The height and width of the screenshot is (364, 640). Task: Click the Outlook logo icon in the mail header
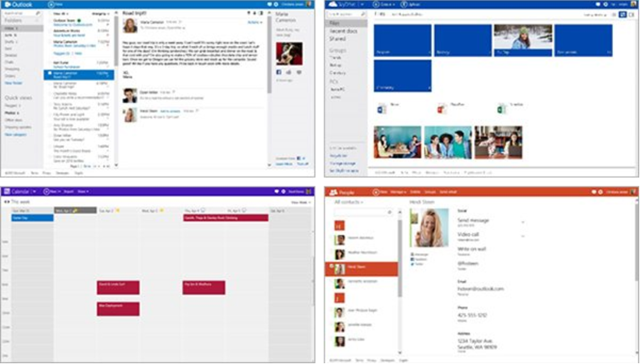click(7, 4)
